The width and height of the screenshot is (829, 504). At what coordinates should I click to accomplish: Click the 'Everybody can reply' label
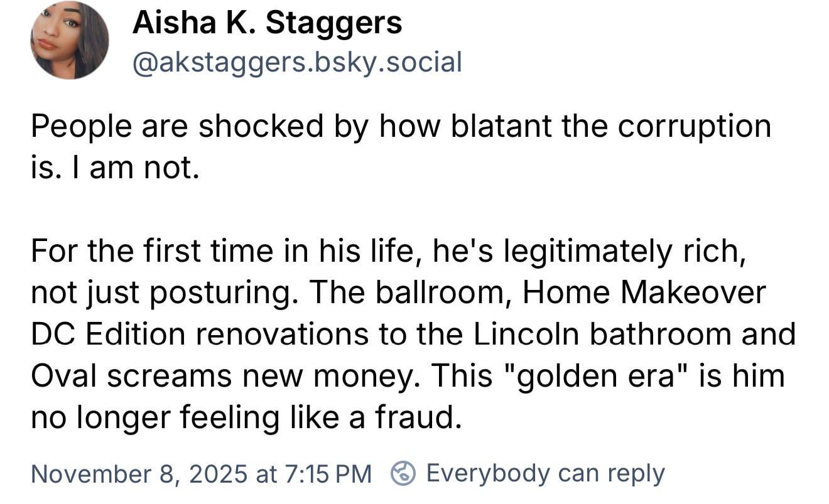click(545, 473)
